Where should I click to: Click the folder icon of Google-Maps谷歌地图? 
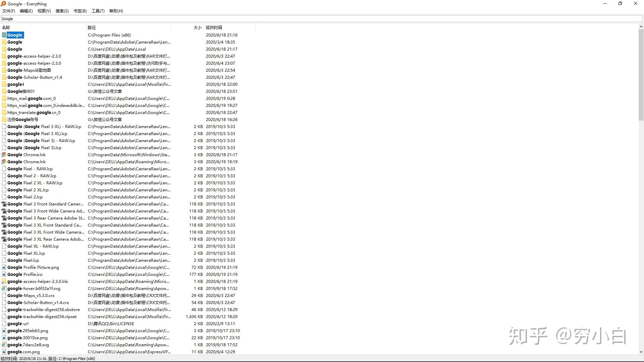point(4,70)
